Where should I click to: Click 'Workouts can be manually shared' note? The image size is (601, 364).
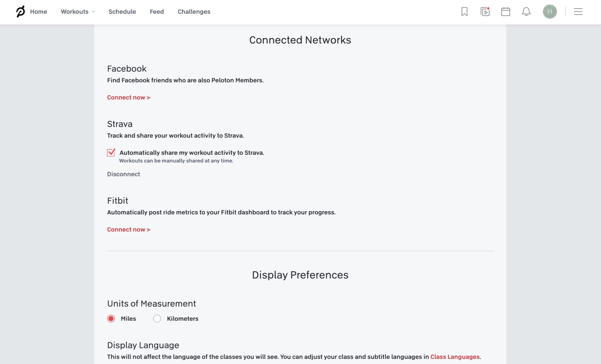tap(176, 161)
